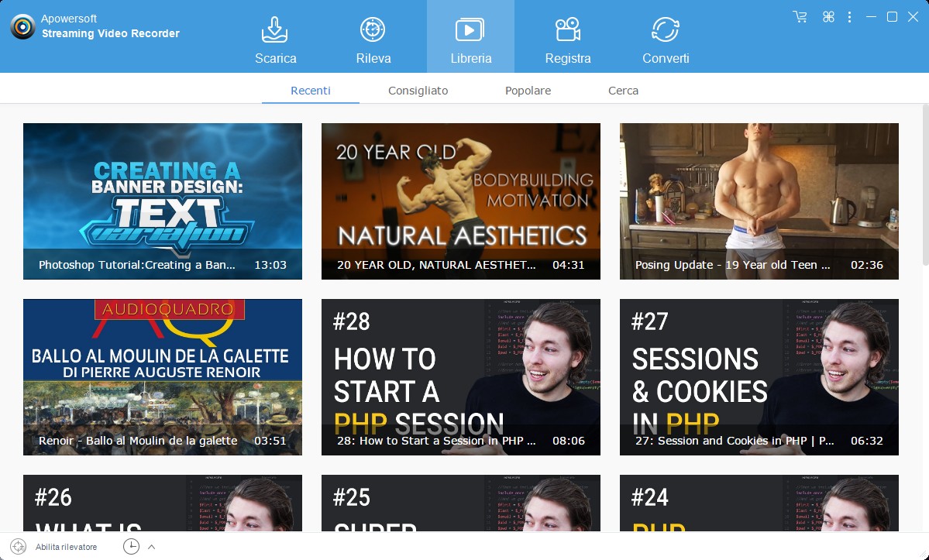Viewport: 929px width, 560px height.
Task: Click the 04:31 duration label
Action: [x=568, y=265]
